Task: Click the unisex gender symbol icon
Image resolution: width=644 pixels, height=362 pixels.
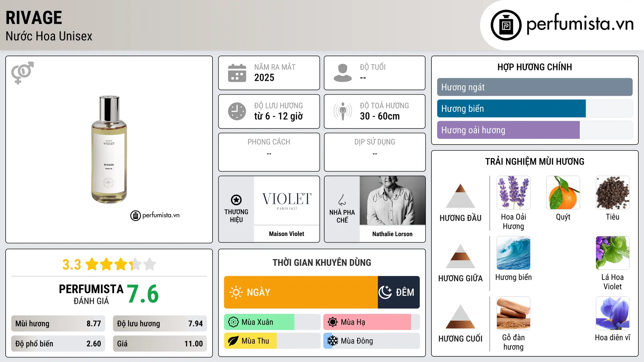Action: [x=22, y=73]
